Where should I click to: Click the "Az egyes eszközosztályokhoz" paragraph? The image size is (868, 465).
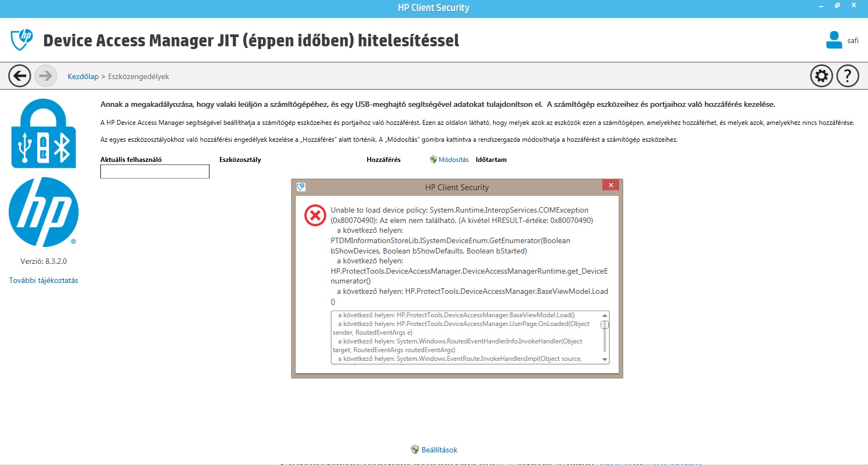pos(389,140)
